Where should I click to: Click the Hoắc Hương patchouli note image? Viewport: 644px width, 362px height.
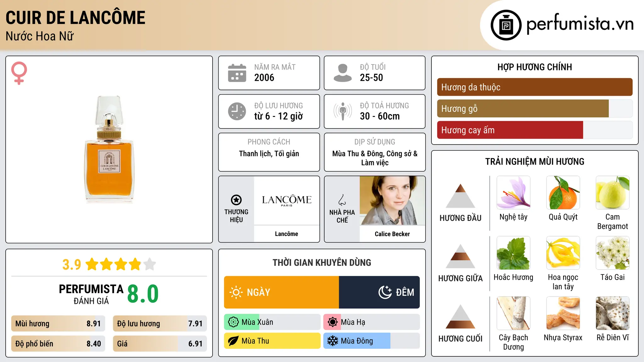(514, 253)
